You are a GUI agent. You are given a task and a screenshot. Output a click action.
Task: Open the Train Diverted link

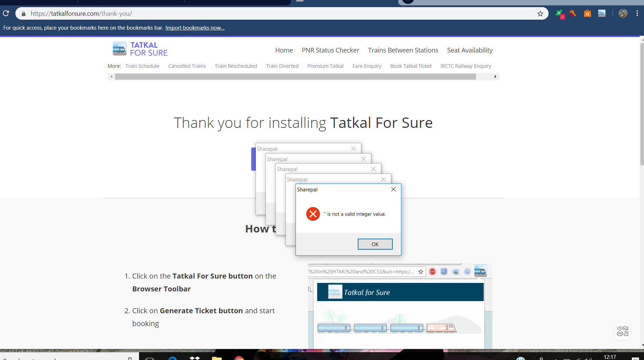click(x=282, y=66)
